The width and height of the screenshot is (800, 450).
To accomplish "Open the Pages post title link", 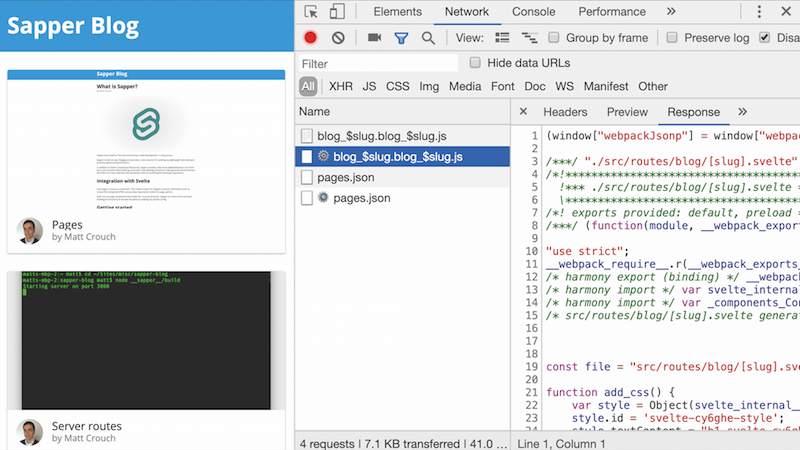I will click(x=67, y=224).
